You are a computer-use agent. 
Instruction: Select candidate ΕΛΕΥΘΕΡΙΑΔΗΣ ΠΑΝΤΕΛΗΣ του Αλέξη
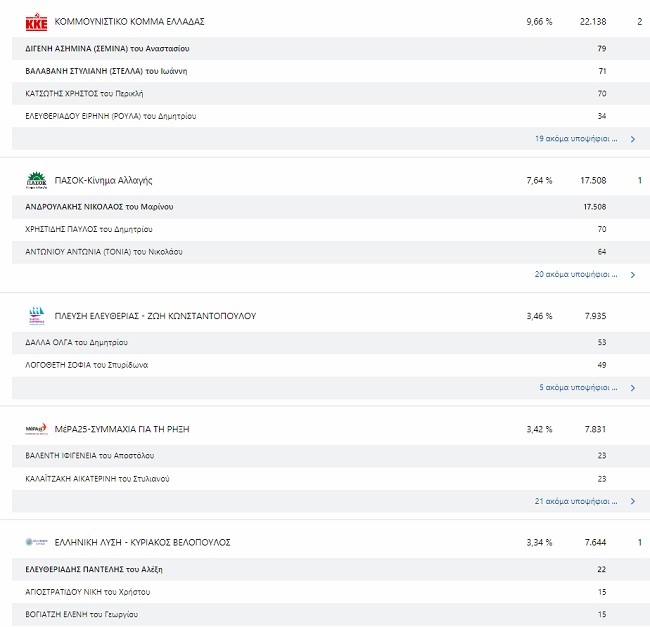94,569
